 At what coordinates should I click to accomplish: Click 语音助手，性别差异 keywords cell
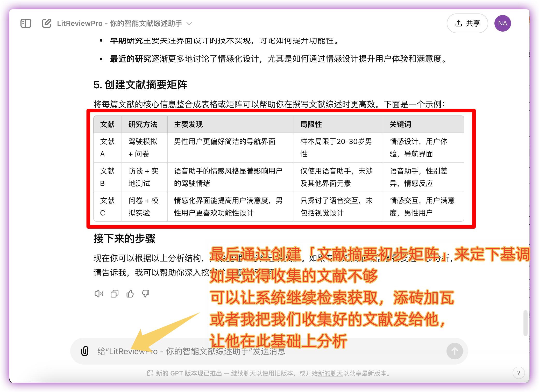(x=423, y=177)
